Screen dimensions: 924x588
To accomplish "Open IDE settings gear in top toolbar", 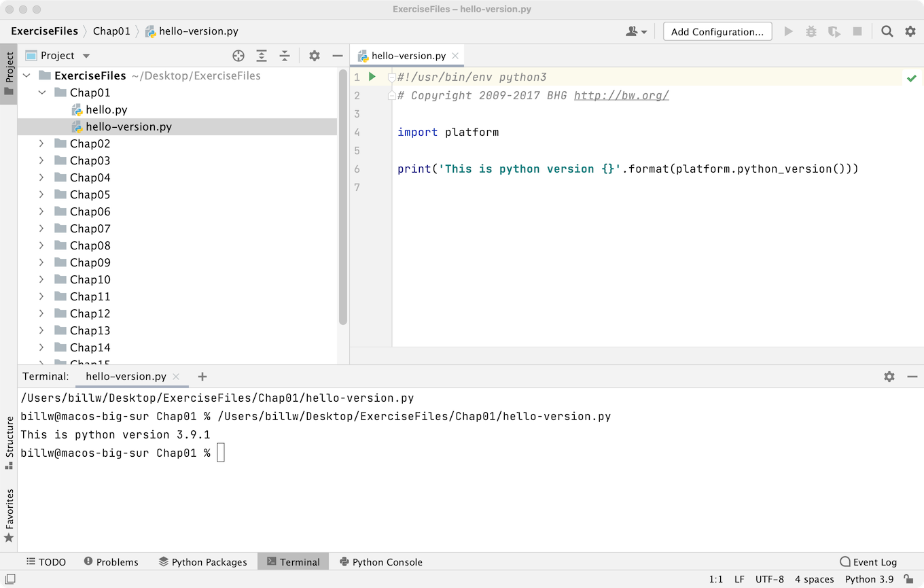I will tap(910, 31).
